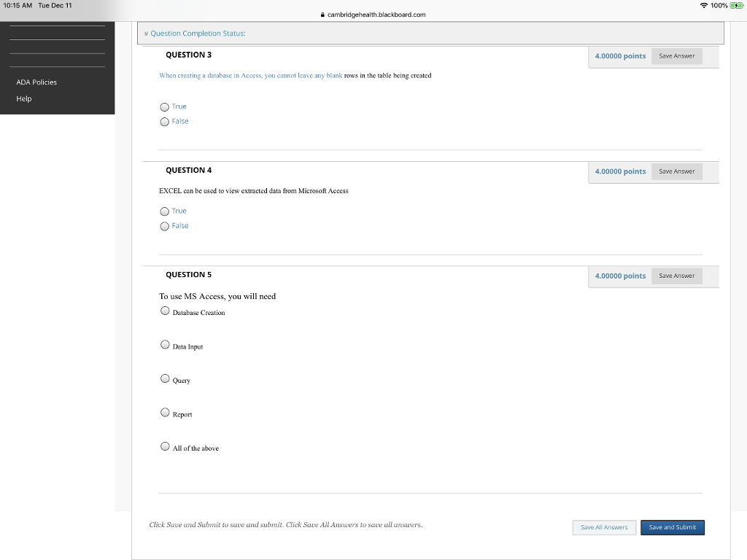Choose All of the above
This screenshot has height=560, width=747.
(x=165, y=446)
